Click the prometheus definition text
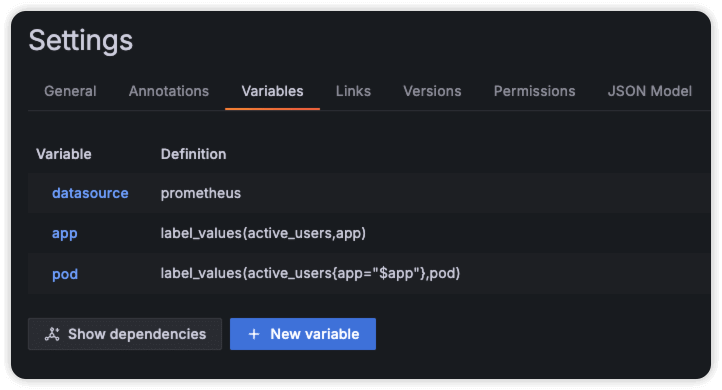The image size is (722, 390). (x=201, y=193)
